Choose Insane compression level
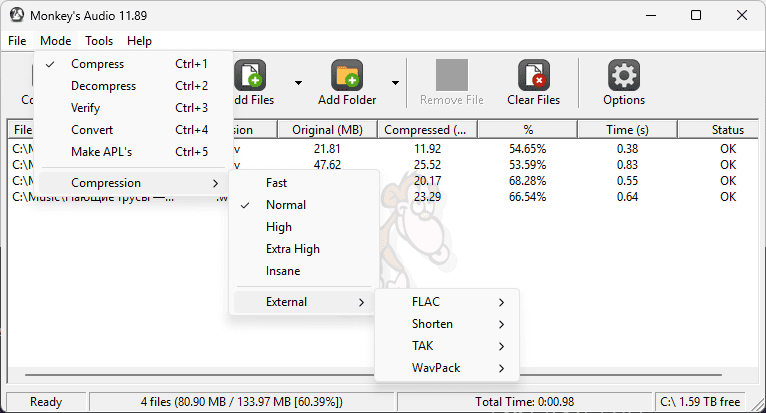This screenshot has width=766, height=413. click(304, 271)
